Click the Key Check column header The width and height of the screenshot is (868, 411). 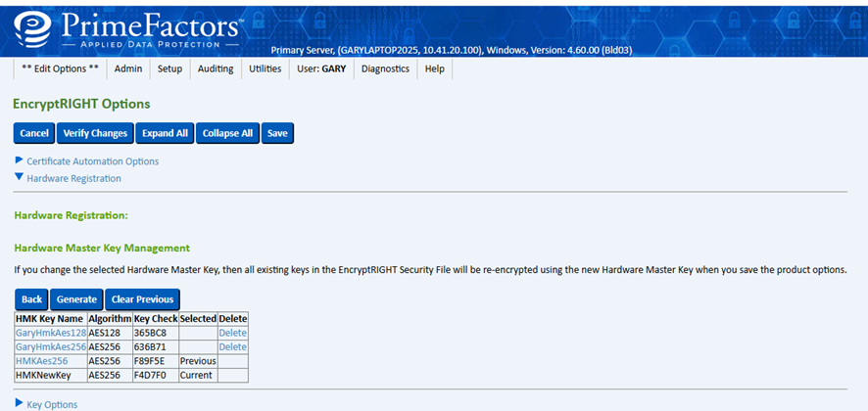coord(156,319)
